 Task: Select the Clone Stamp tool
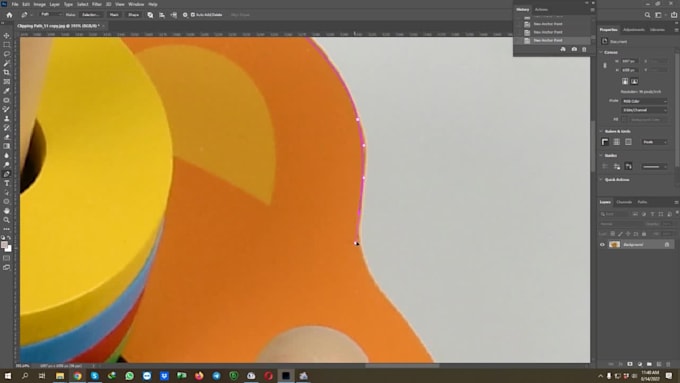(x=7, y=118)
